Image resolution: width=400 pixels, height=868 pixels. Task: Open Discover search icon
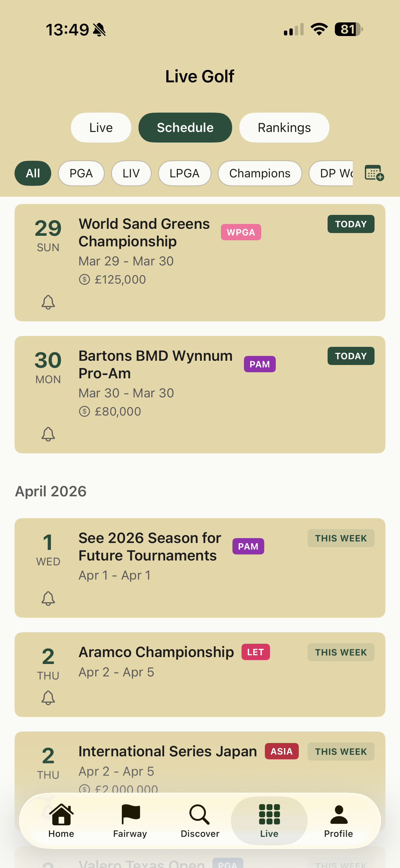tap(200, 814)
